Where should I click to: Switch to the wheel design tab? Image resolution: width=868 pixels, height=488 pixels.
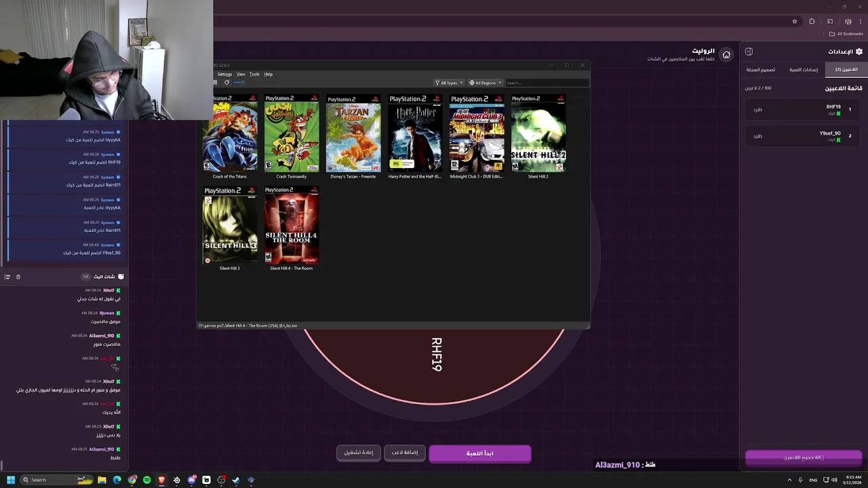[761, 70]
